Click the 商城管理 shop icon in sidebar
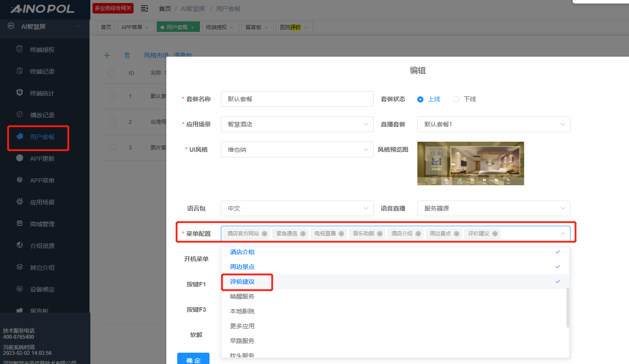This screenshot has width=629, height=364. click(19, 224)
